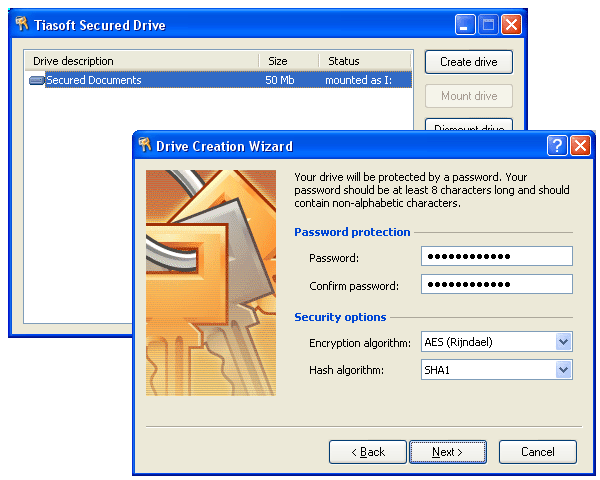Image resolution: width=600 pixels, height=480 pixels.
Task: Click the 'Hash algorithm:' label
Action: [346, 370]
